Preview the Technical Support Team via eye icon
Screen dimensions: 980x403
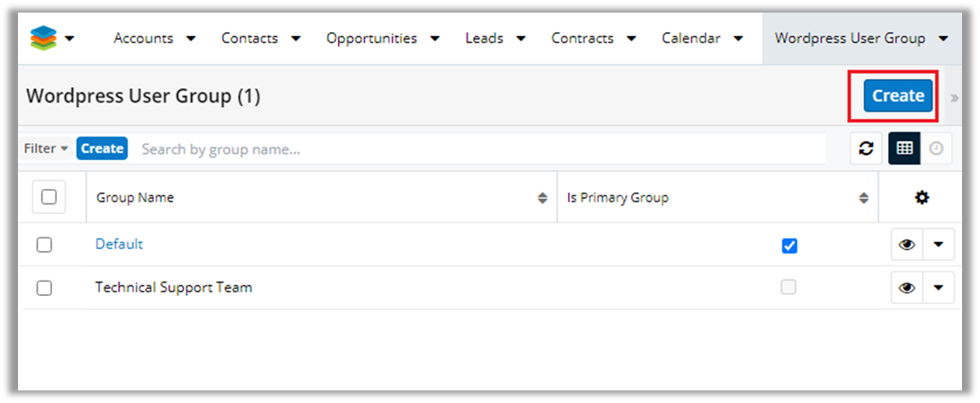[x=906, y=288]
